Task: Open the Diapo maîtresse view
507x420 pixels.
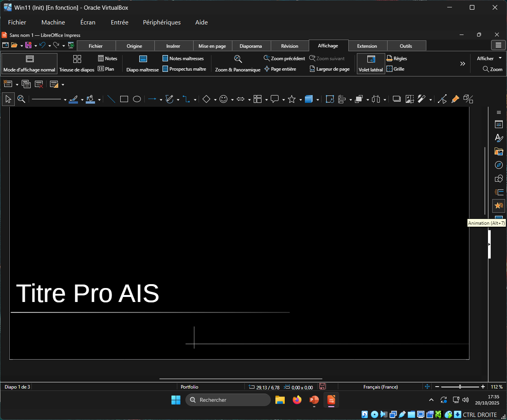Action: pyautogui.click(x=142, y=64)
